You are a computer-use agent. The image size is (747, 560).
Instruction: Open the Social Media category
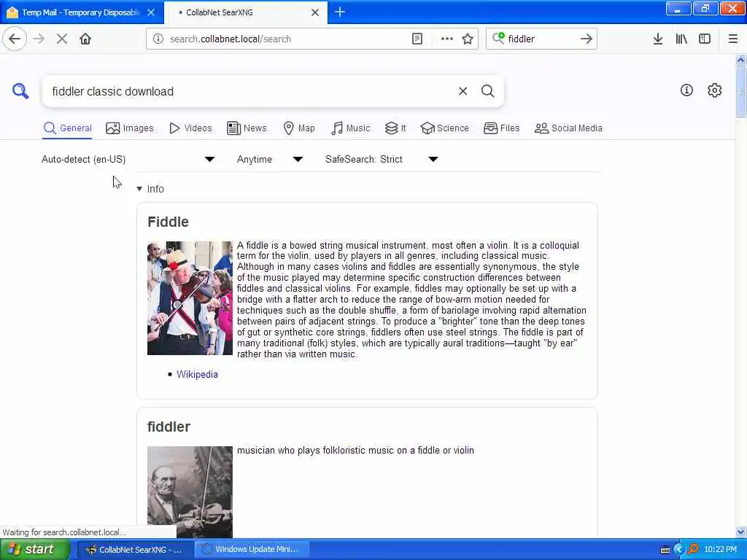click(568, 128)
